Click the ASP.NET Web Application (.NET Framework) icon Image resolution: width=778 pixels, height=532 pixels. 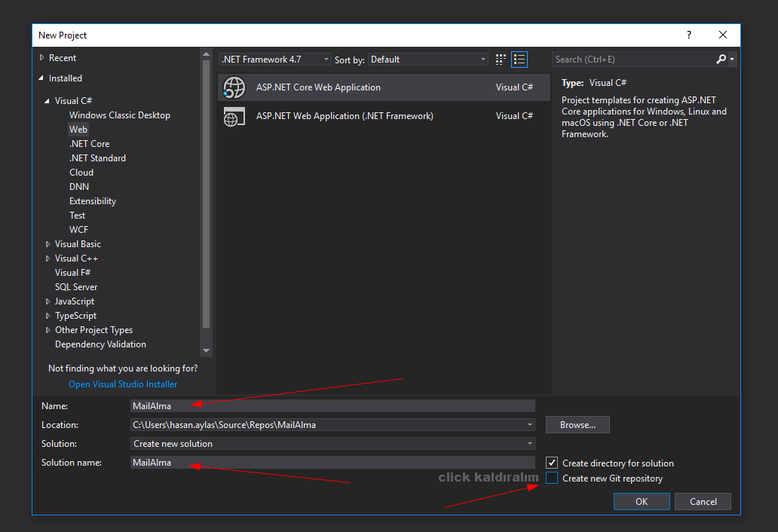pyautogui.click(x=234, y=117)
